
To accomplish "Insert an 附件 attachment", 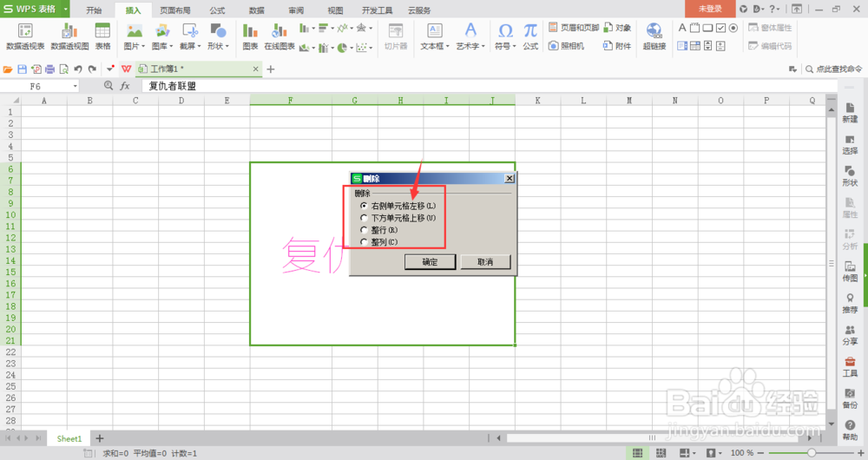I will [617, 46].
